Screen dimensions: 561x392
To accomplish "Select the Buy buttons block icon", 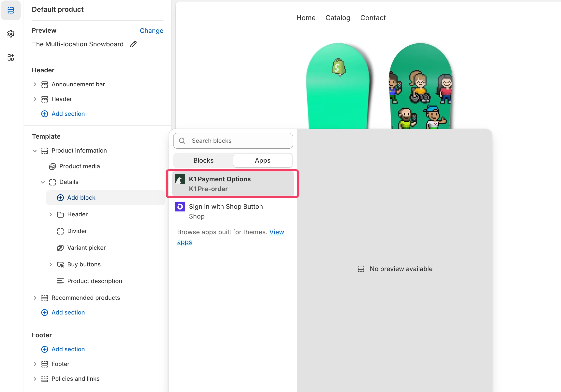I will 61,264.
